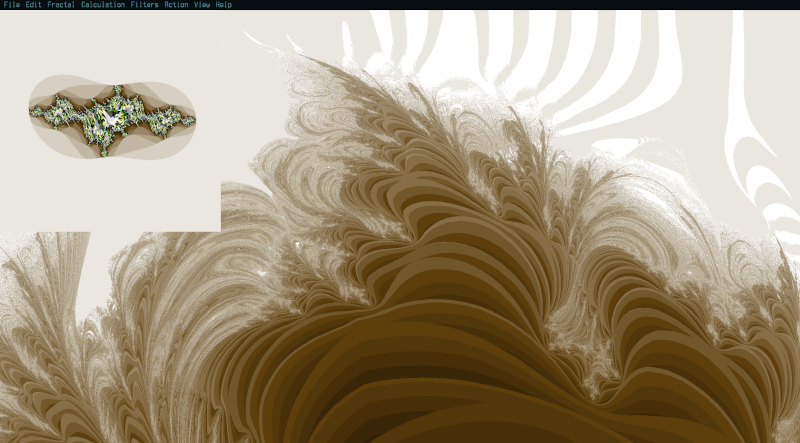This screenshot has height=443, width=800.
Task: Open the File menu
Action: (x=11, y=5)
